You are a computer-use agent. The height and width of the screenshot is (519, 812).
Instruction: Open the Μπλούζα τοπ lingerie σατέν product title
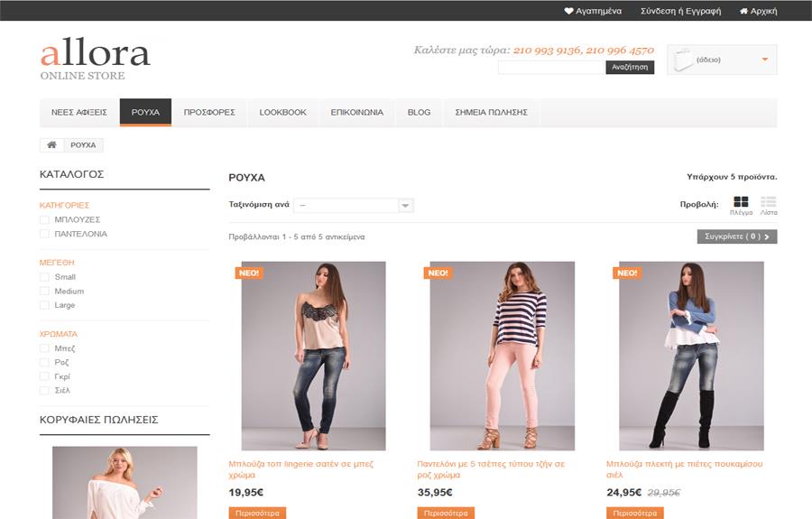point(300,469)
